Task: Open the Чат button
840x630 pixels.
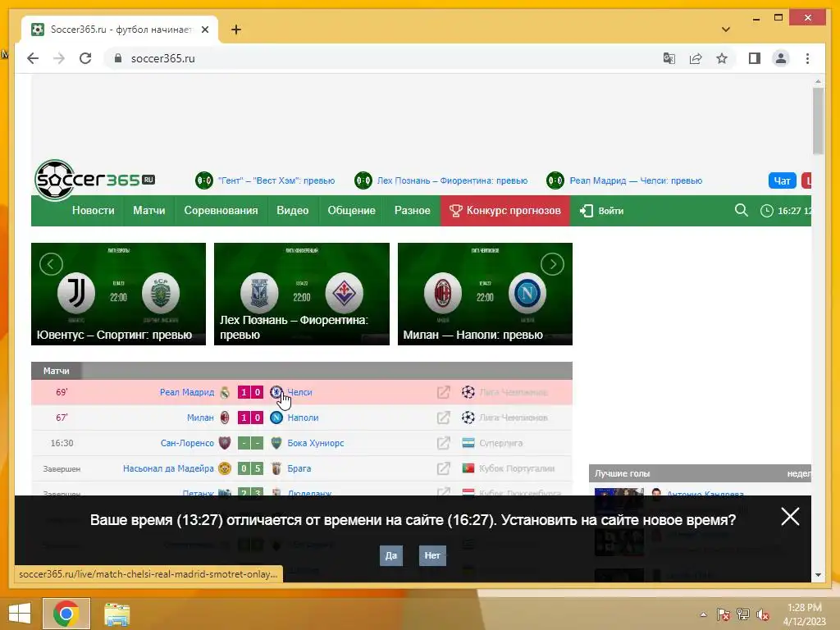Action: coord(782,180)
